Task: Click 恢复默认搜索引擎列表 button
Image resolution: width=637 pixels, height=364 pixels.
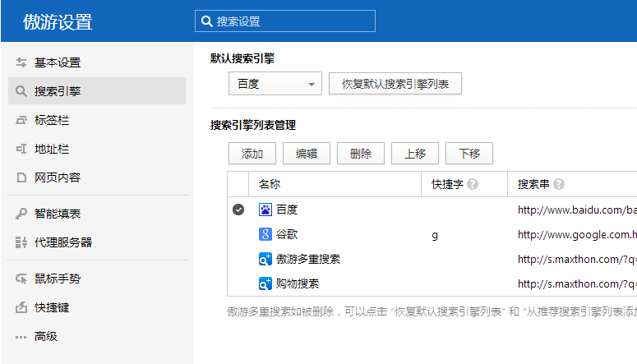Action: [x=395, y=84]
